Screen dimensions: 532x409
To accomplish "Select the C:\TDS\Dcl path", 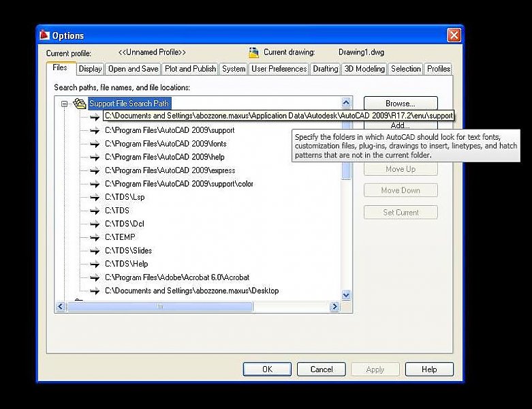I will pos(125,224).
